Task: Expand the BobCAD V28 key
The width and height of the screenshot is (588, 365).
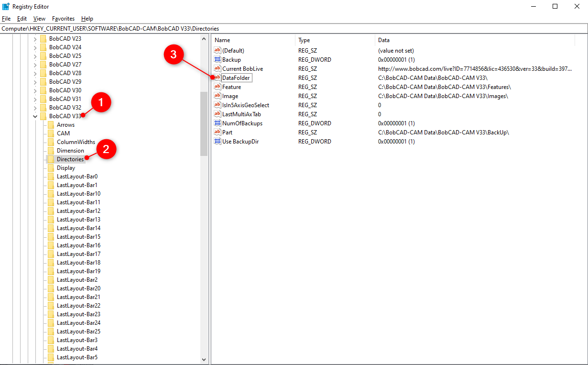Action: coord(35,73)
